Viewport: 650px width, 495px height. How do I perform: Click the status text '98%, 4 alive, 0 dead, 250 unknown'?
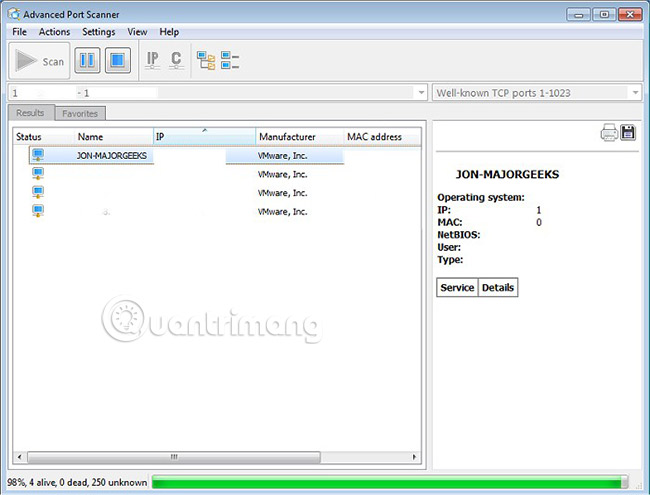[77, 483]
